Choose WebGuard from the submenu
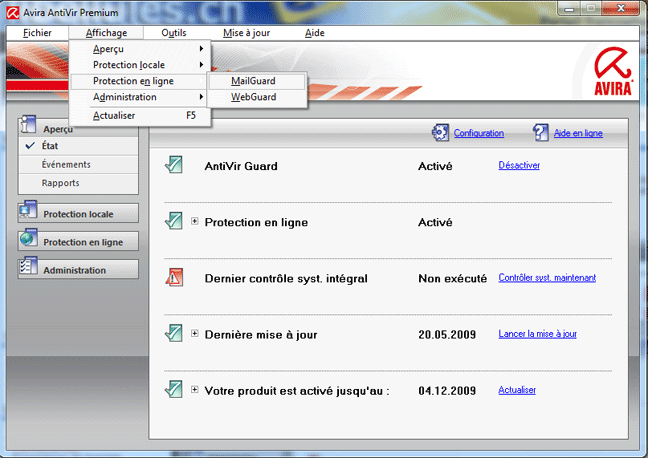The height and width of the screenshot is (458, 648). click(257, 97)
